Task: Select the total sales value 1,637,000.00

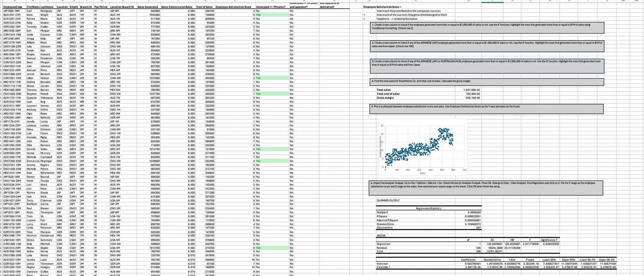Action: pyautogui.click(x=472, y=90)
